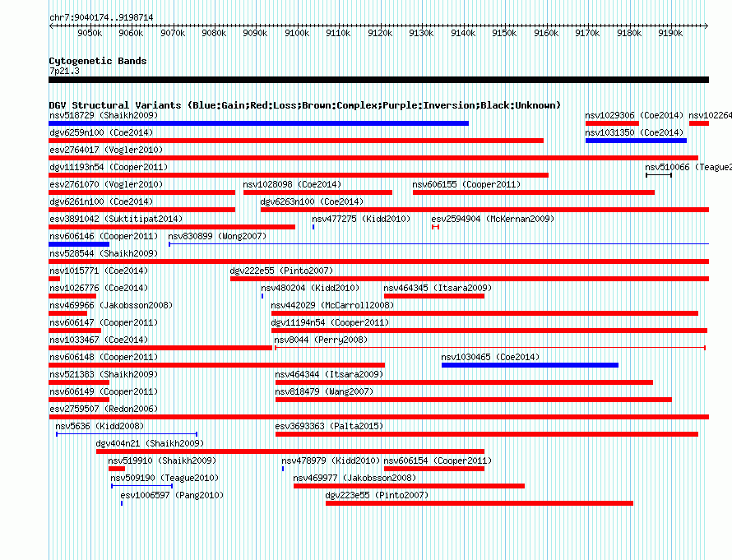Viewport: 732px width, 560px height.
Task: Click chr7:9040174..9198714 coordinate text
Action: click(x=101, y=17)
